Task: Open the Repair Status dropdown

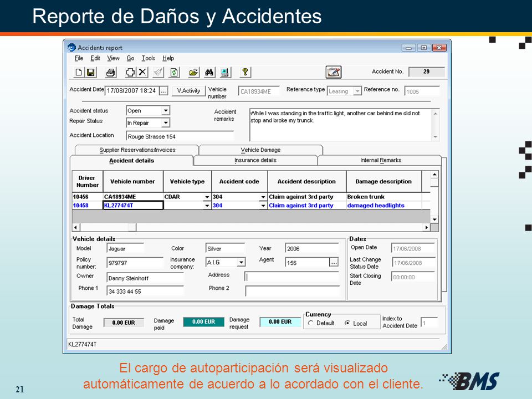Action: [x=166, y=123]
